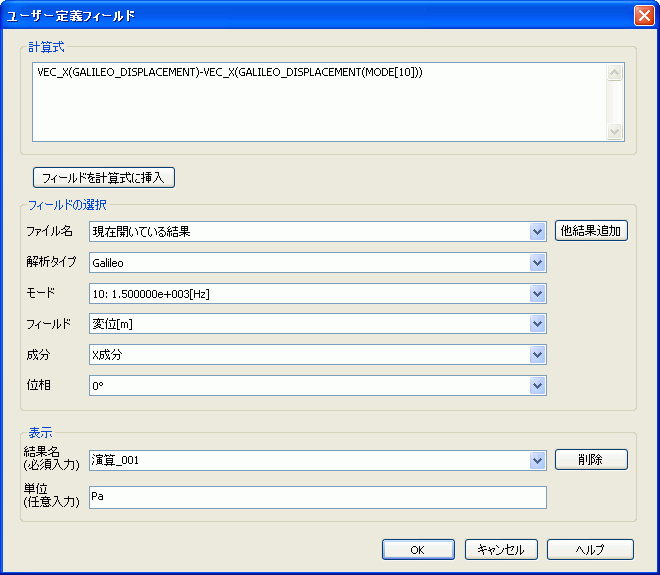Click the ユーザー定義フィールド title bar
This screenshot has width=660, height=575.
pyautogui.click(x=300, y=15)
